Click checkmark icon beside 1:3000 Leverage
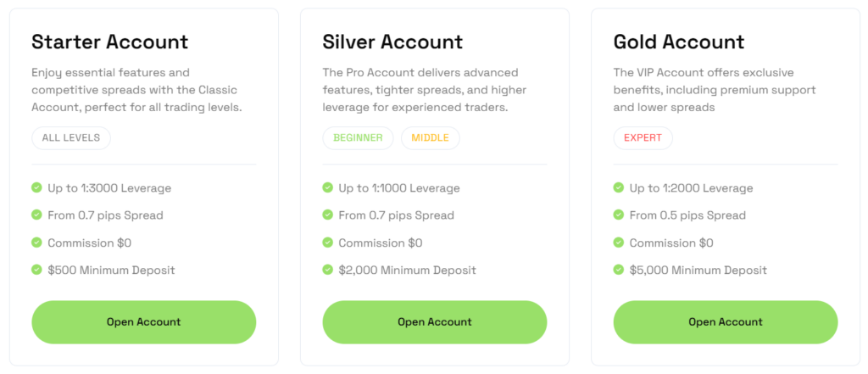This screenshot has width=868, height=374. point(36,188)
